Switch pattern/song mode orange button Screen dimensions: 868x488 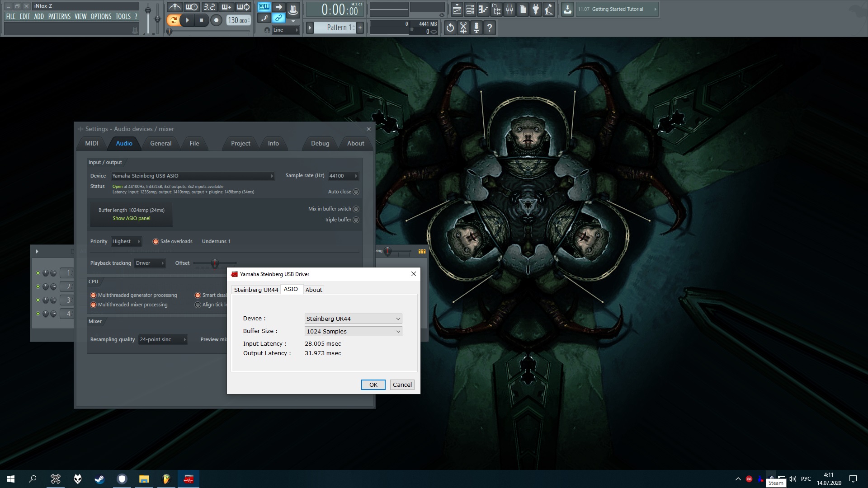tap(173, 20)
